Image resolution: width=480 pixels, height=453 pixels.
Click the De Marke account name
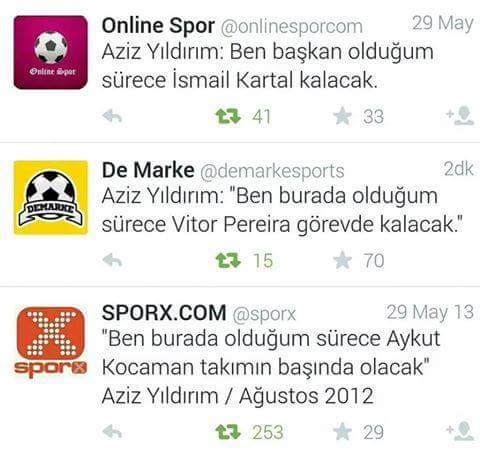(148, 170)
